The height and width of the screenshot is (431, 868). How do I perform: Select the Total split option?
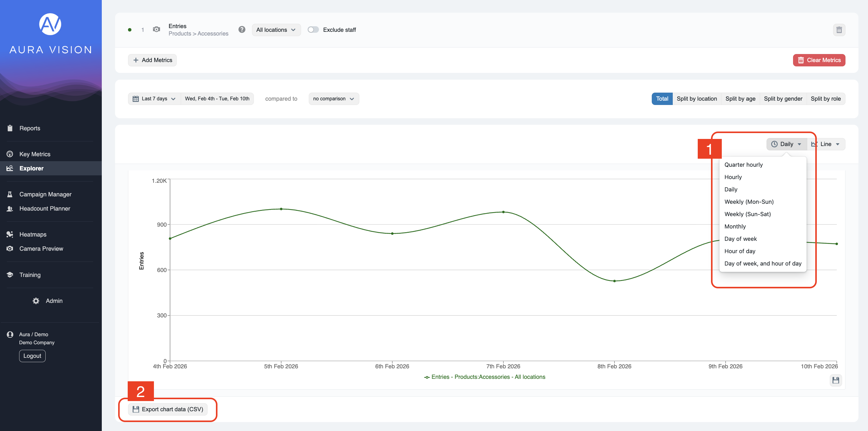pos(662,99)
